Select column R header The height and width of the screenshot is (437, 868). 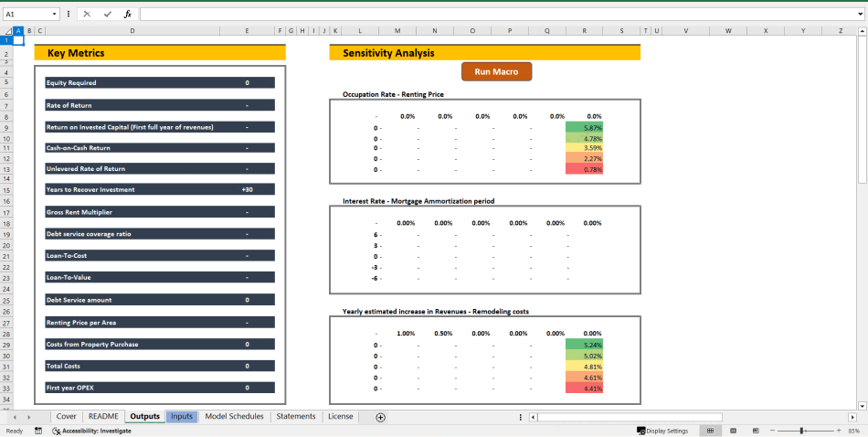tap(585, 31)
